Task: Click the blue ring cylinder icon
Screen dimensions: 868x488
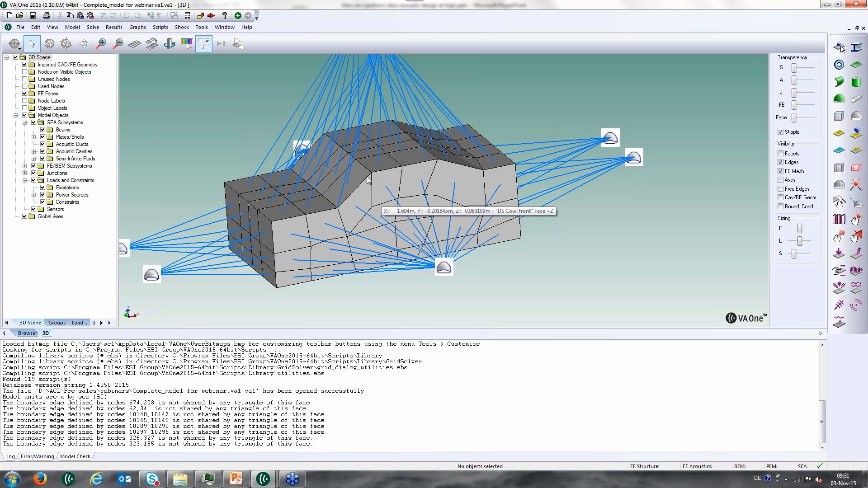Action: (x=839, y=65)
